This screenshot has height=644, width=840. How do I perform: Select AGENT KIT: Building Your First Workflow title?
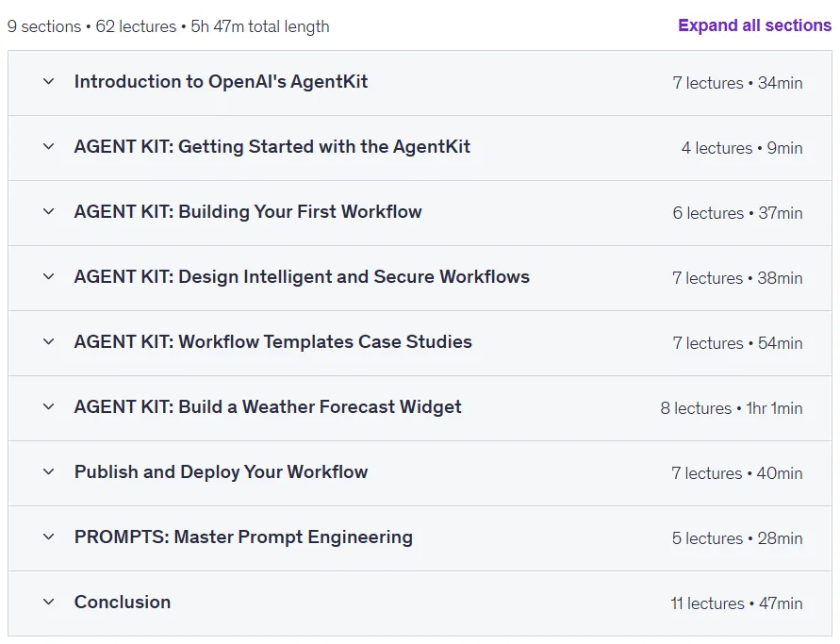coord(248,211)
